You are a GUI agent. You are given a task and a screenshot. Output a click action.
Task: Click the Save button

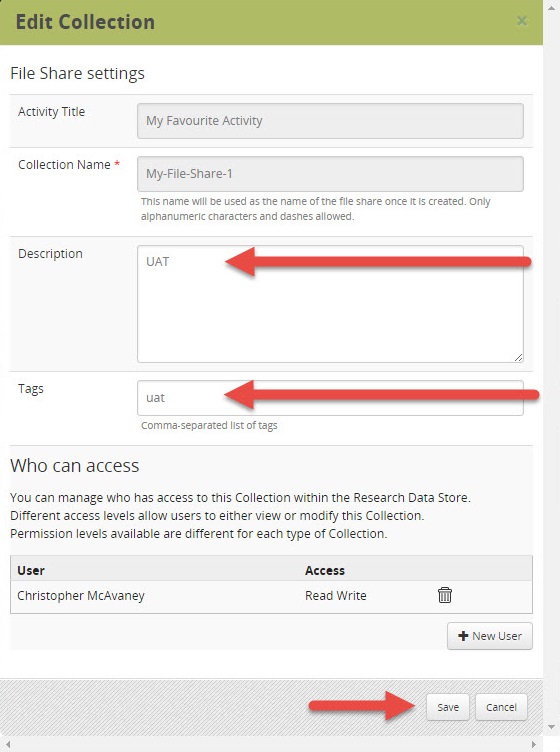point(448,707)
